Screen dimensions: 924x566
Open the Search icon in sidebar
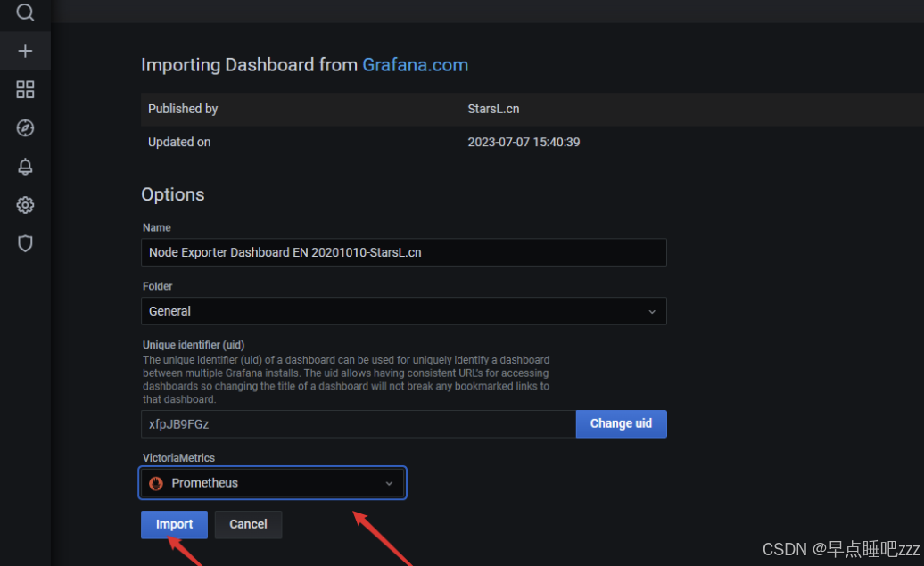25,12
